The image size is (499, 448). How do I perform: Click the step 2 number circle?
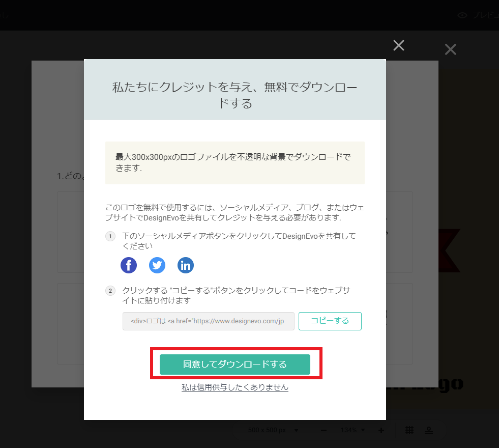point(110,291)
